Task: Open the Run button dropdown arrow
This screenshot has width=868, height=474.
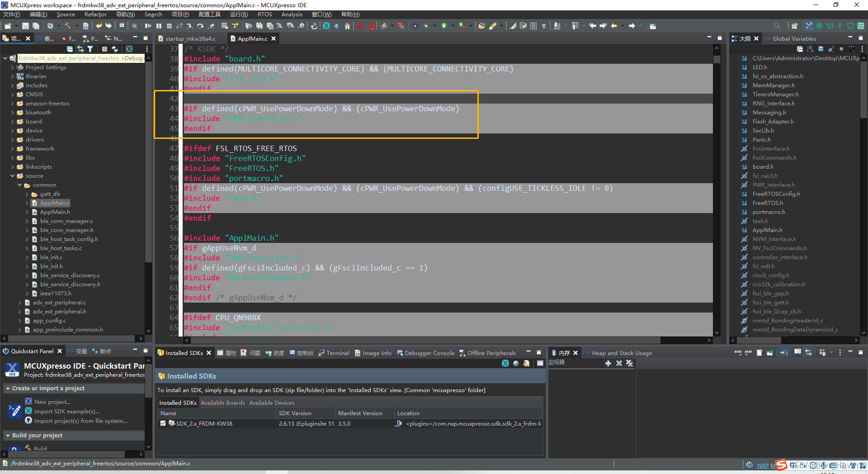Action: (452, 26)
